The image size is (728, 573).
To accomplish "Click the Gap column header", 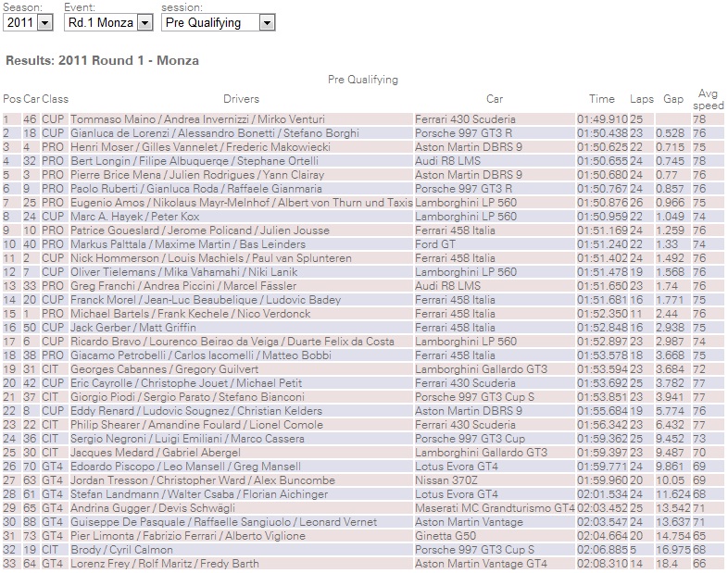I will coord(672,99).
